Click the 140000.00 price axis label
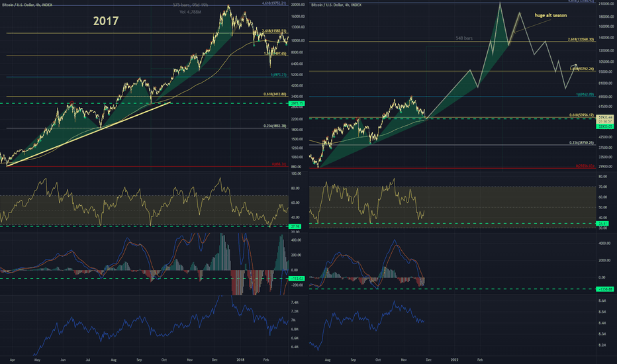 click(606, 38)
